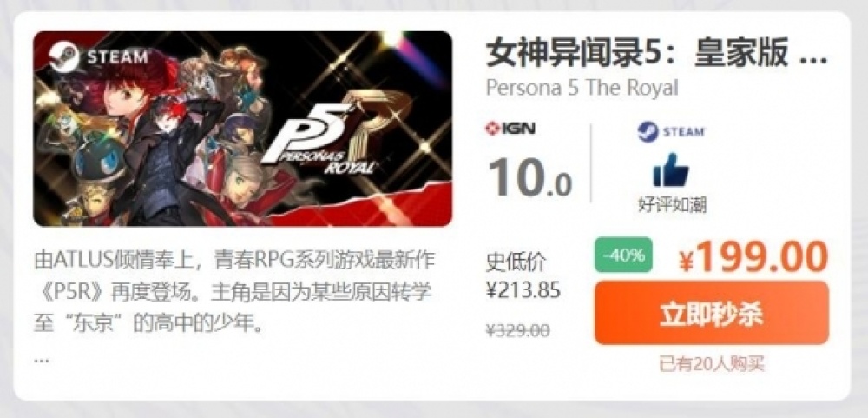This screenshot has height=418, width=868.
Task: Click the Persona 5 The Royal subtitle
Action: point(582,88)
